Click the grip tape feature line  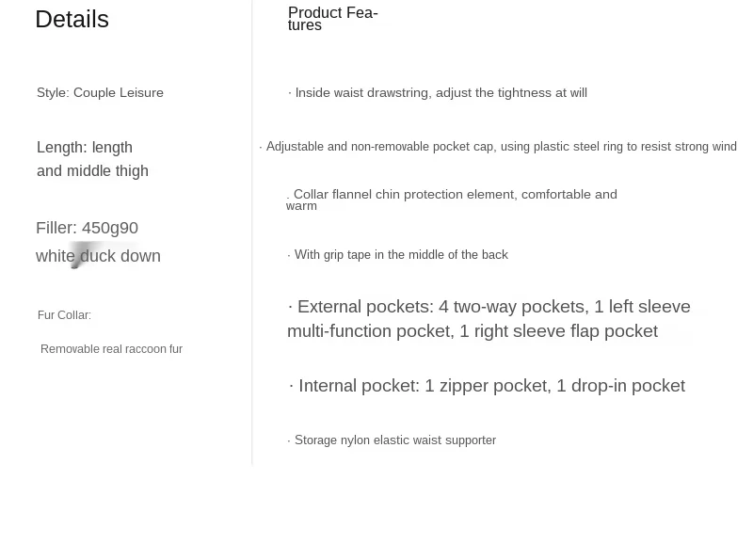tap(399, 255)
